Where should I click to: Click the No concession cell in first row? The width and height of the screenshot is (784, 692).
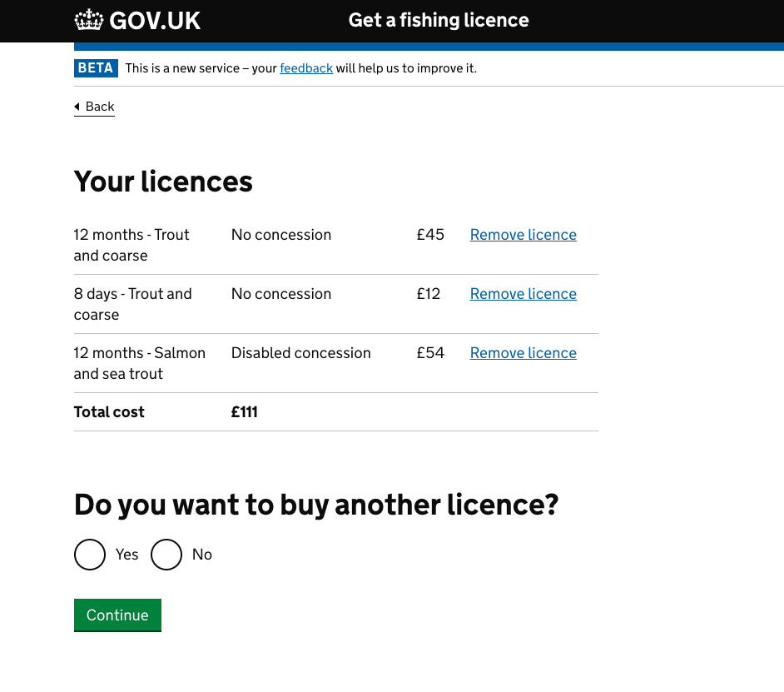[281, 234]
